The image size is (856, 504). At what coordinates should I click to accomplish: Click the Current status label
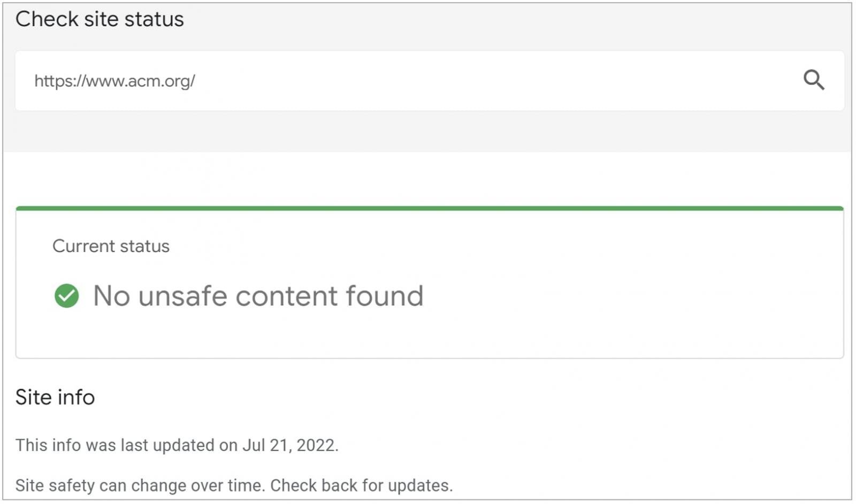coord(111,246)
